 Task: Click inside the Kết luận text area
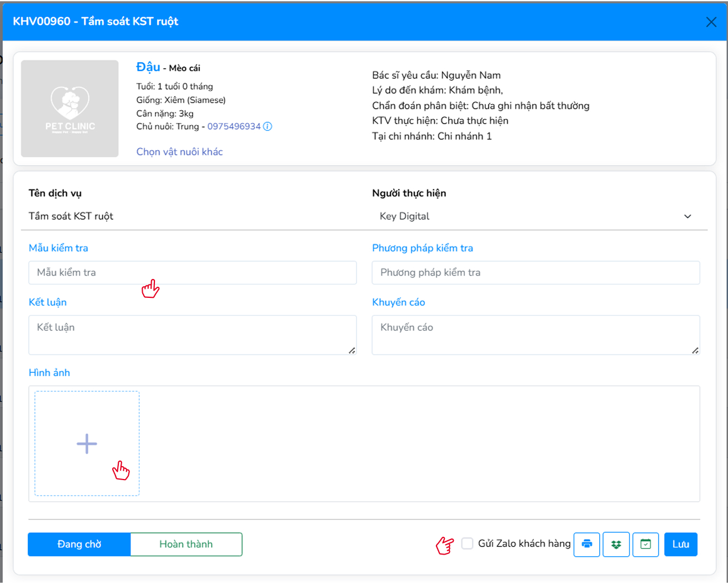click(192, 335)
